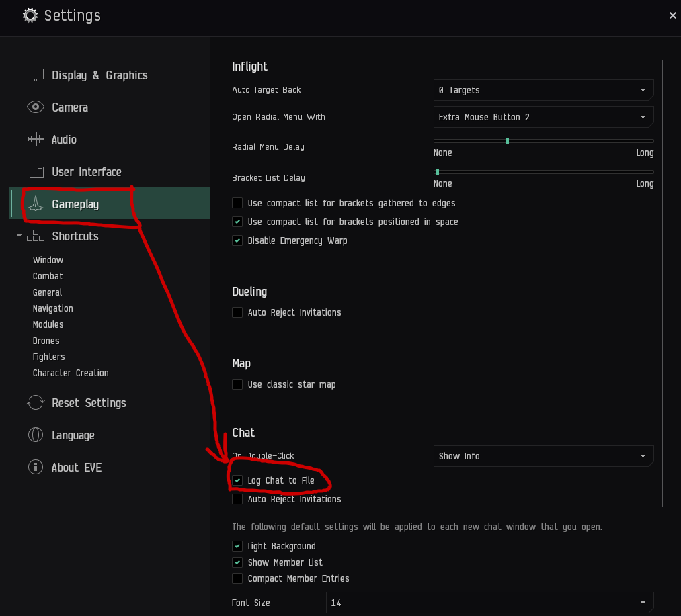This screenshot has width=681, height=616.
Task: Select the Combat shortcuts category
Action: [x=48, y=276]
